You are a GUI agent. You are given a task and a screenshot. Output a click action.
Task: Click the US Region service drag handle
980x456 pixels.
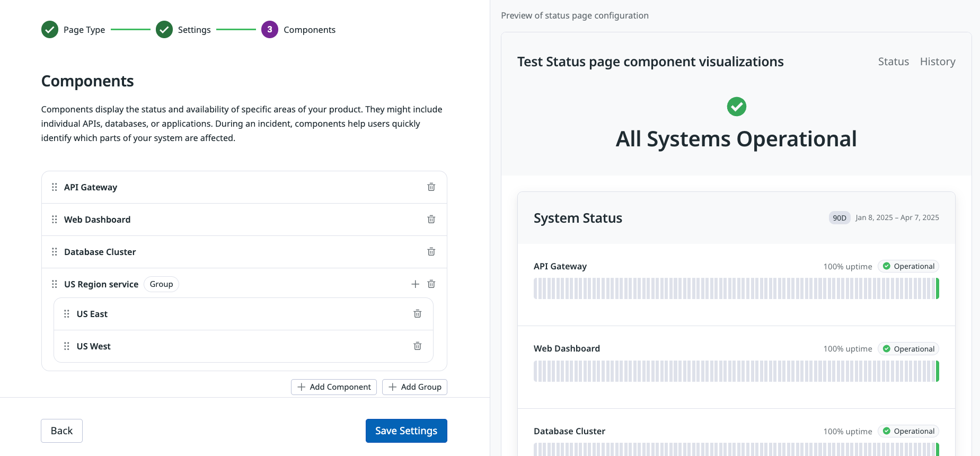tap(55, 284)
